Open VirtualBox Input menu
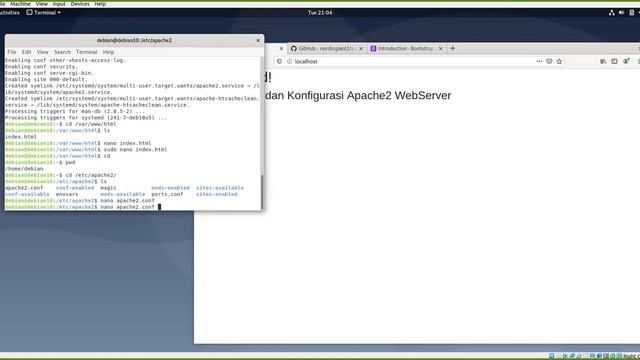Screen dimensions: 640x360 pyautogui.click(x=59, y=4)
